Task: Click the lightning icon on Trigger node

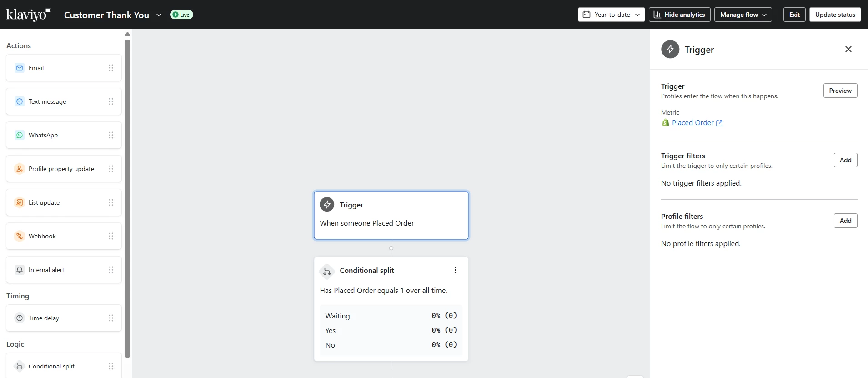Action: pyautogui.click(x=327, y=205)
